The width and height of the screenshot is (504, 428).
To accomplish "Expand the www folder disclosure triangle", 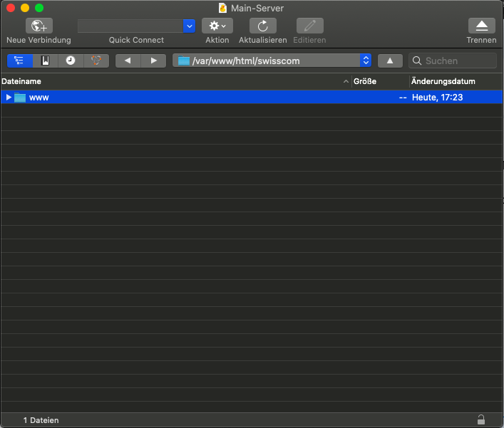I will [x=9, y=97].
